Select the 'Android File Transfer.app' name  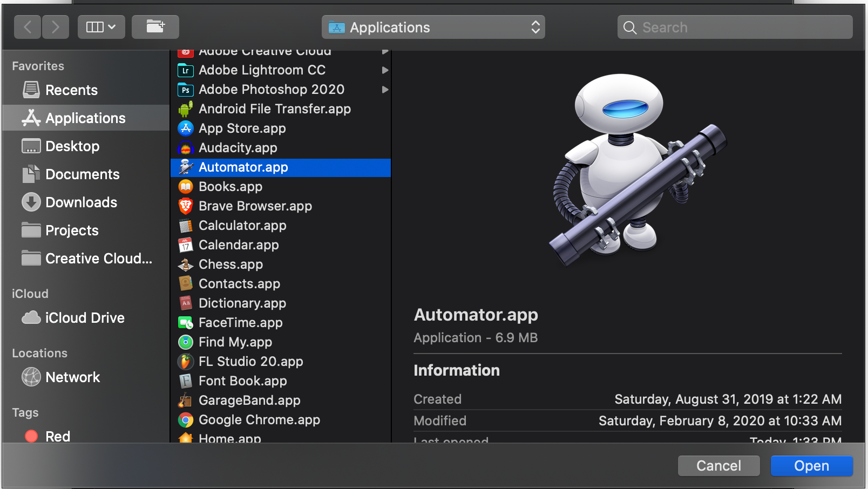click(x=275, y=109)
